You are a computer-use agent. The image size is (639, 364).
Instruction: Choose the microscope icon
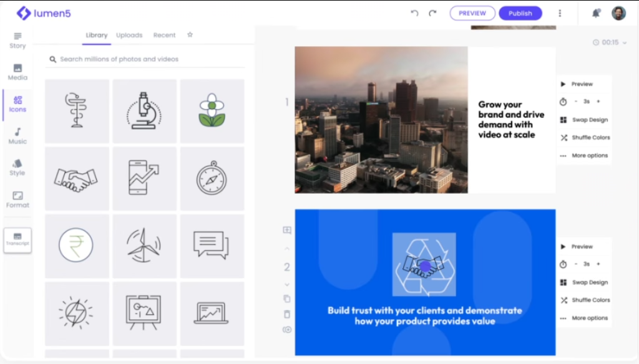coord(145,111)
